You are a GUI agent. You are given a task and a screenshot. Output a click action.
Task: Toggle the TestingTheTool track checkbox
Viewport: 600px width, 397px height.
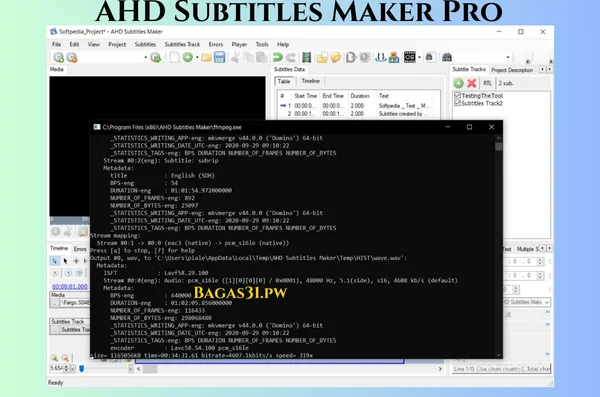457,95
